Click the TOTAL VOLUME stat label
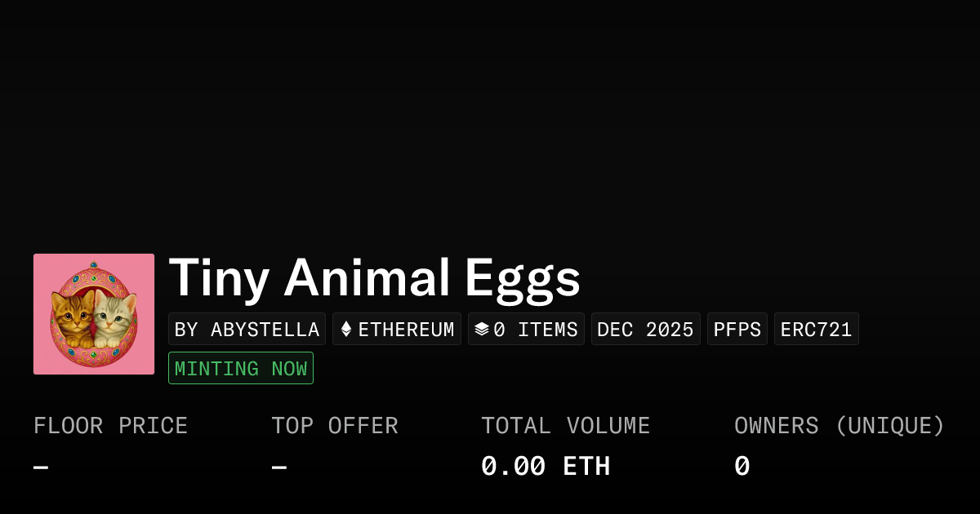 (x=565, y=425)
